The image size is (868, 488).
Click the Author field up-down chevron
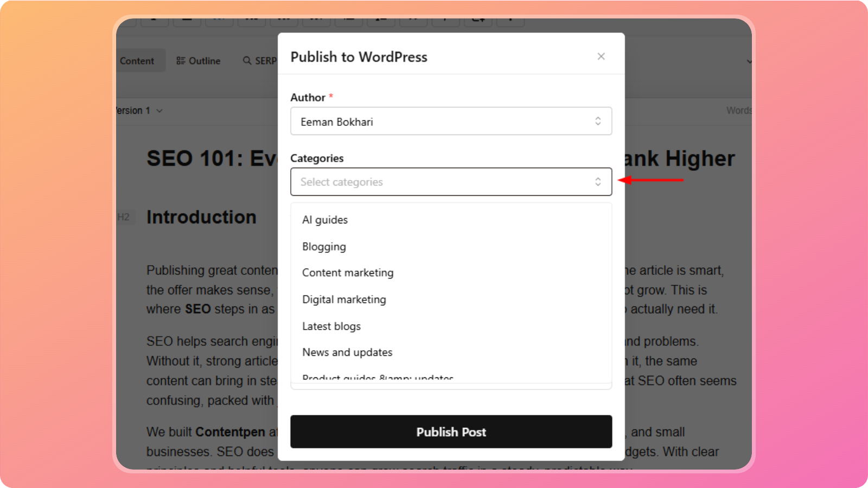coord(597,121)
